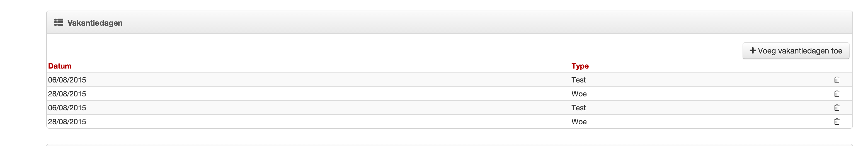This screenshot has height=146, width=868.
Task: Select the Woe type in the last row
Action: coord(579,122)
